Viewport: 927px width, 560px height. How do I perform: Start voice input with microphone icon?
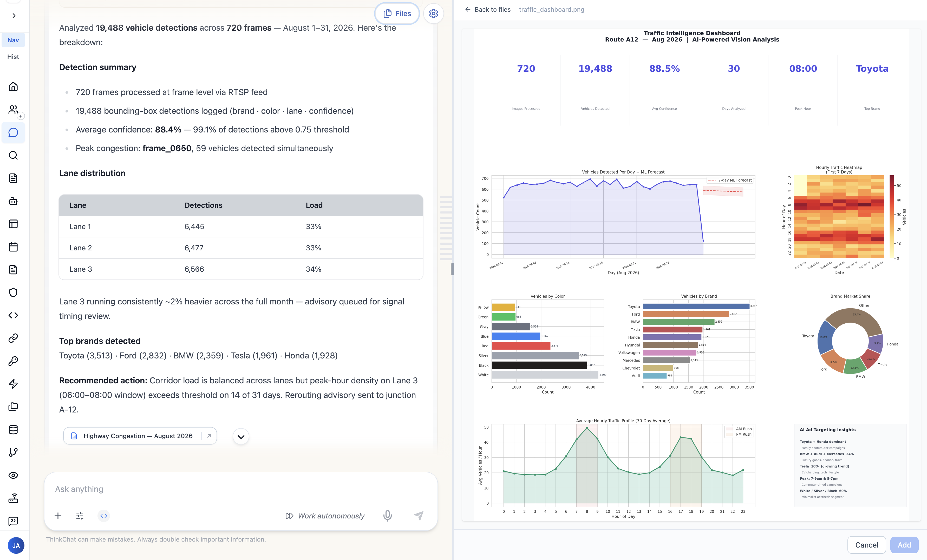388,516
